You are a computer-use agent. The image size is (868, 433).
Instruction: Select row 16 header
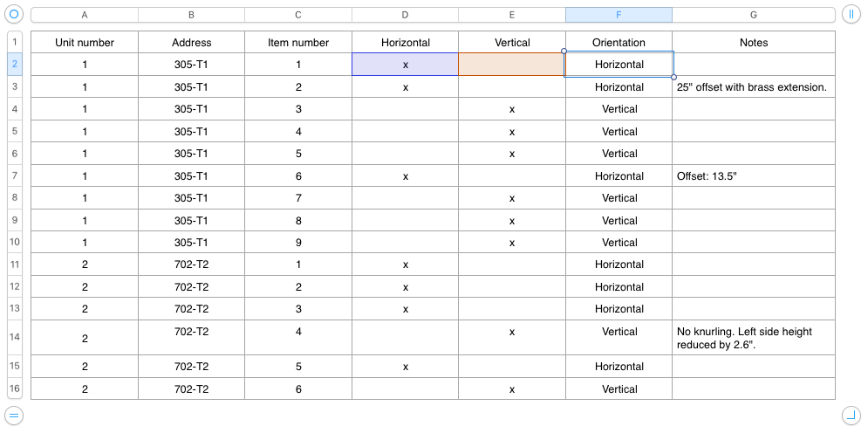14,388
